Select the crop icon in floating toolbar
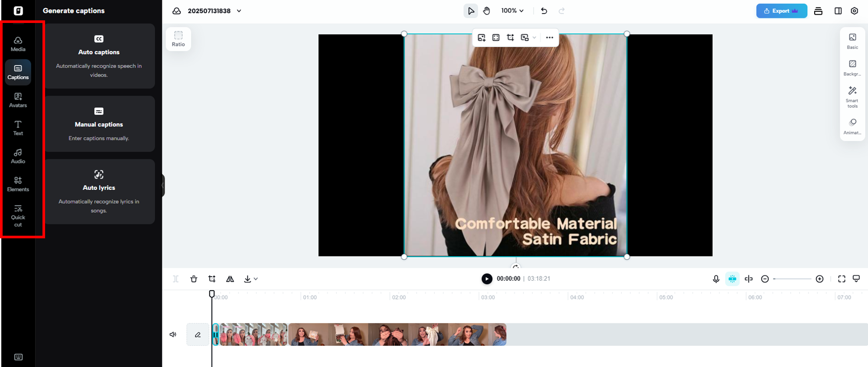868x367 pixels. (510, 38)
